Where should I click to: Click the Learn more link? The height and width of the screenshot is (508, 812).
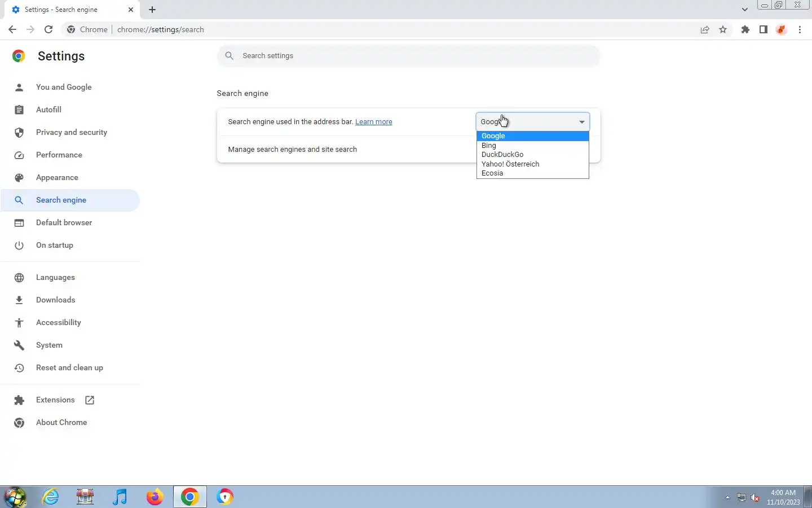pyautogui.click(x=373, y=122)
